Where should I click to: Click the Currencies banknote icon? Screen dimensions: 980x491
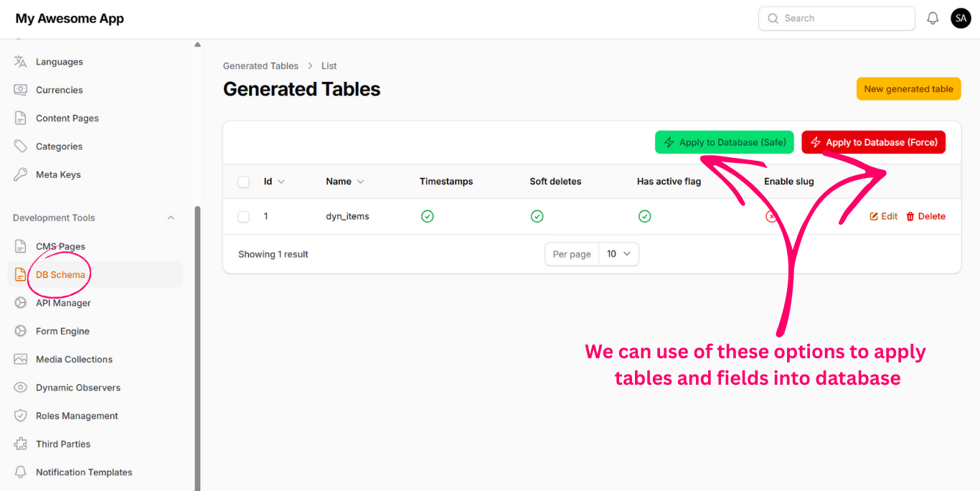(x=21, y=90)
